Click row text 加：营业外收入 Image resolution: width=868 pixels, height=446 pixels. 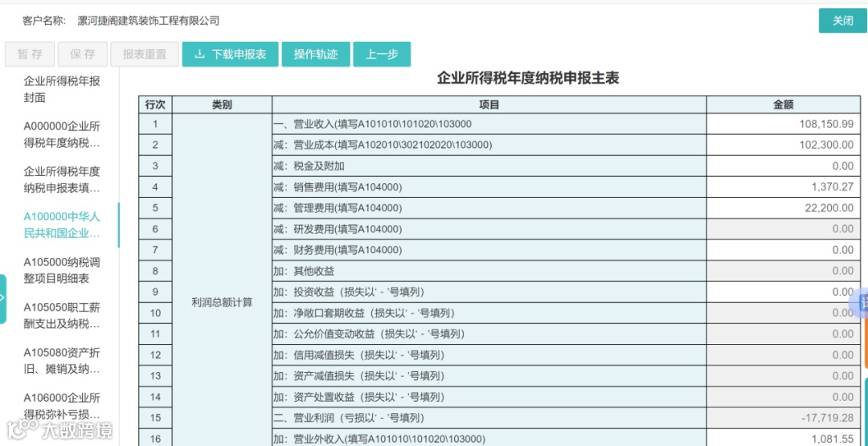(379, 440)
